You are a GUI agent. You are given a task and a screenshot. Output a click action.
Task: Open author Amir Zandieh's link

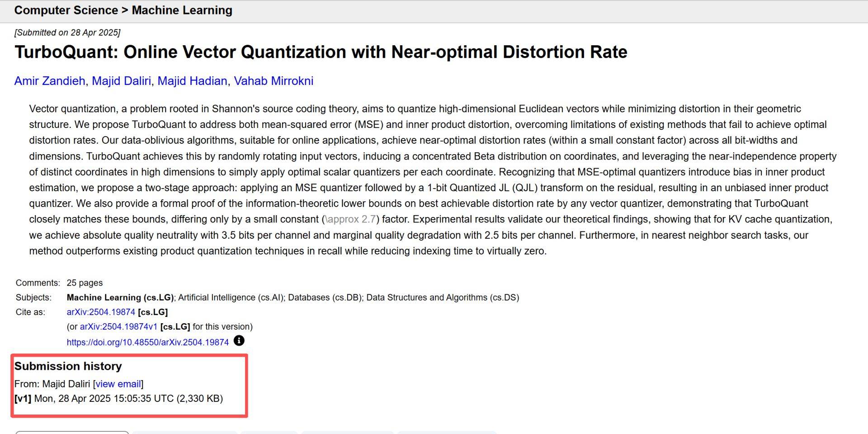pos(50,81)
